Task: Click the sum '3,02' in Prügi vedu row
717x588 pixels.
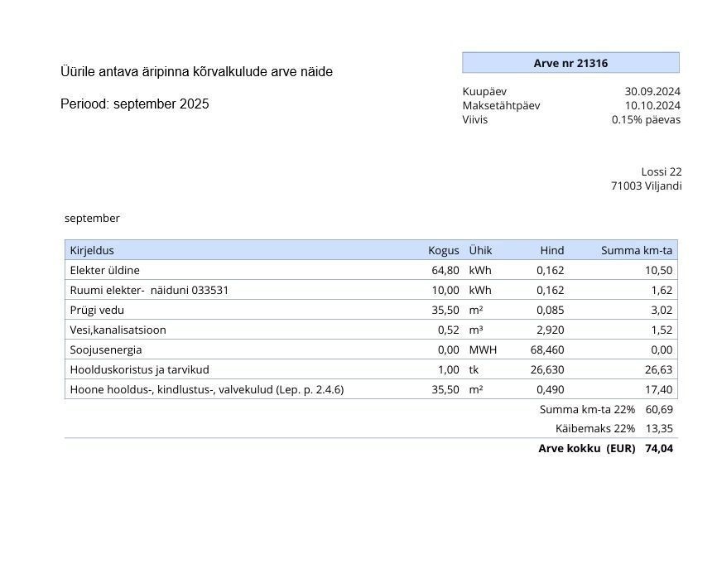Action: (662, 310)
